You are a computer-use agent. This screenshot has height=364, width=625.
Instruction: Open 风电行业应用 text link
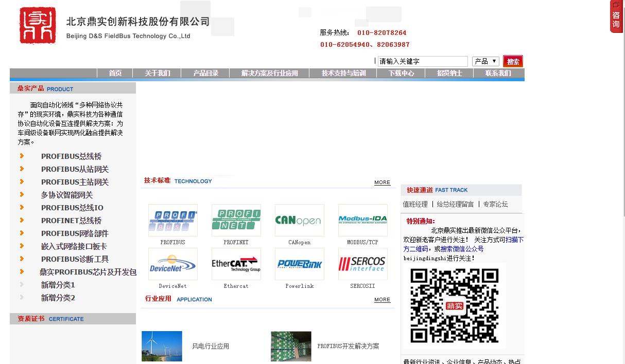point(211,347)
